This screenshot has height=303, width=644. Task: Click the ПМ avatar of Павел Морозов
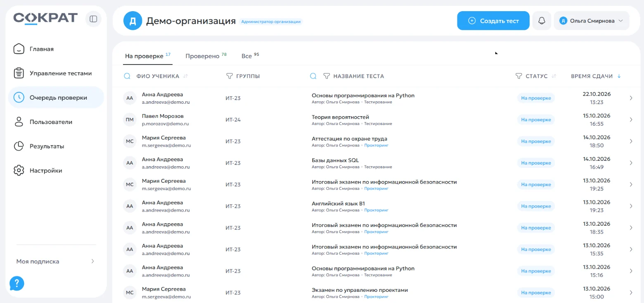[x=130, y=120]
